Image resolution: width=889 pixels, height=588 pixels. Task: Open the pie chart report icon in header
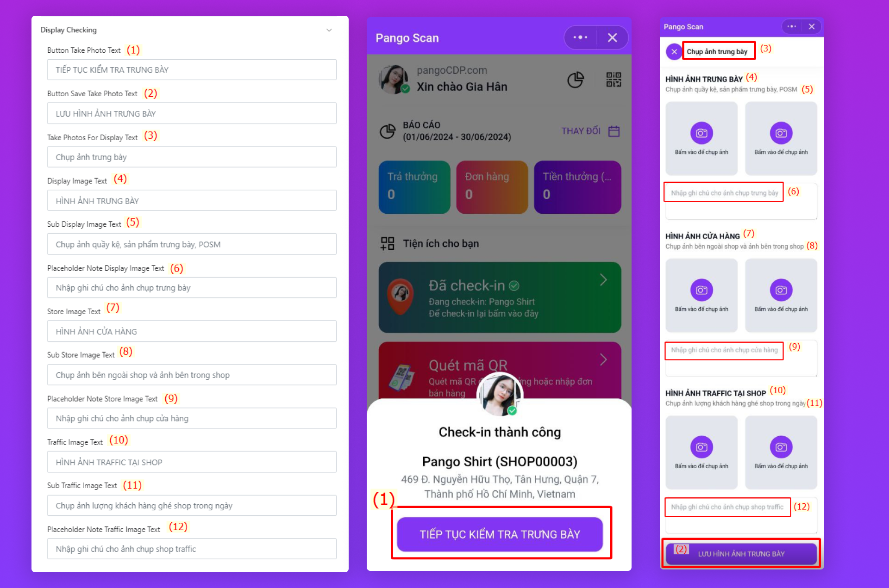pyautogui.click(x=576, y=80)
